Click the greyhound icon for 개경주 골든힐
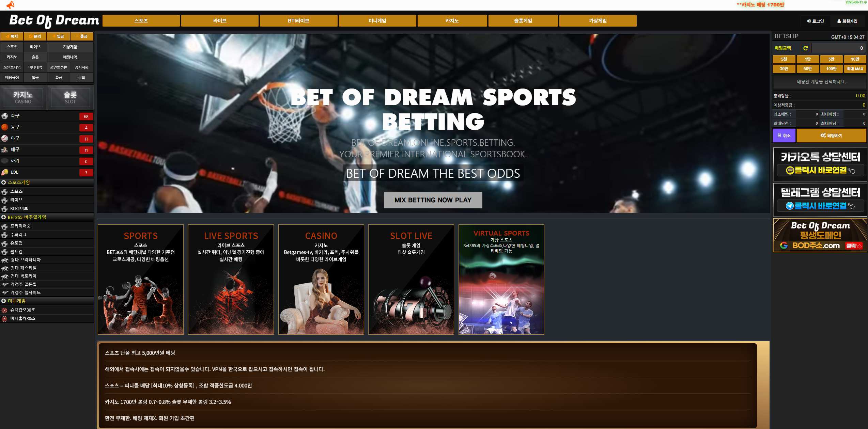The image size is (868, 429). [5, 285]
